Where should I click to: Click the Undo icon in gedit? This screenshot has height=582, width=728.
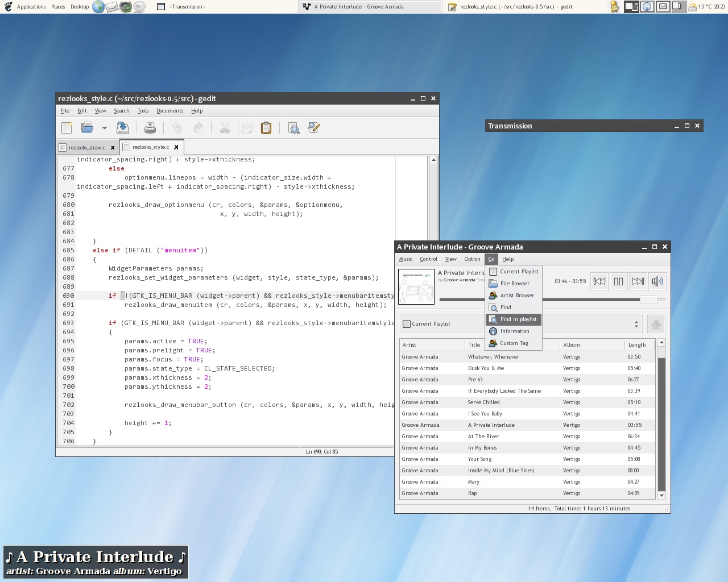(177, 128)
